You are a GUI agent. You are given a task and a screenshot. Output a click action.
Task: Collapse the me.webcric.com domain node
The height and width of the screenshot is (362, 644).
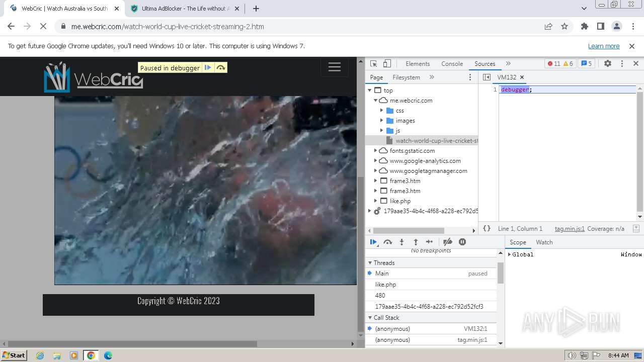(375, 101)
